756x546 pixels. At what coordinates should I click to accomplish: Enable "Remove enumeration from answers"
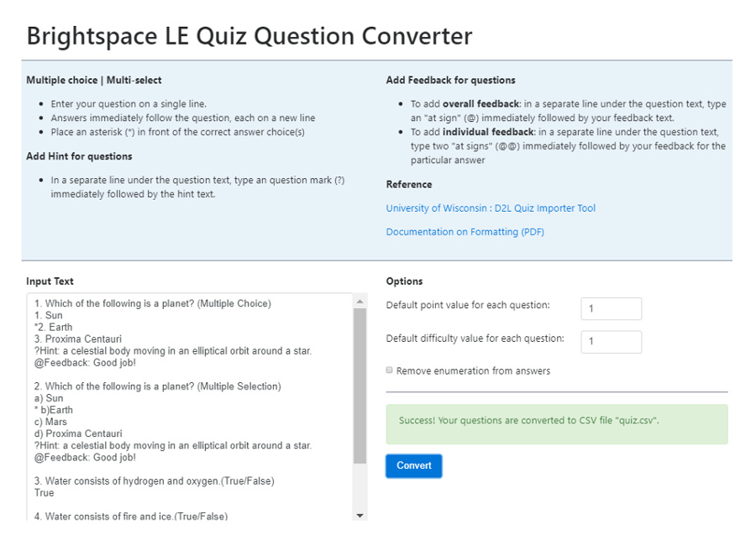(388, 370)
